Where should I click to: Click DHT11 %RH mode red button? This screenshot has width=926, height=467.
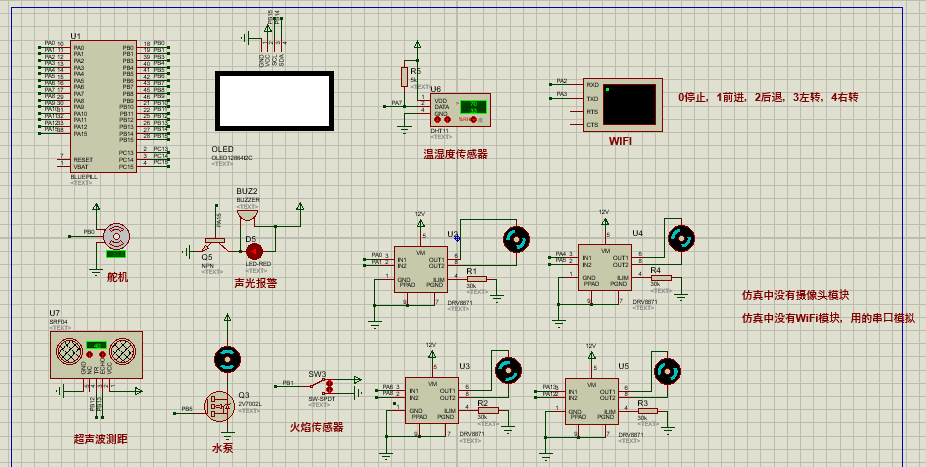(473, 119)
